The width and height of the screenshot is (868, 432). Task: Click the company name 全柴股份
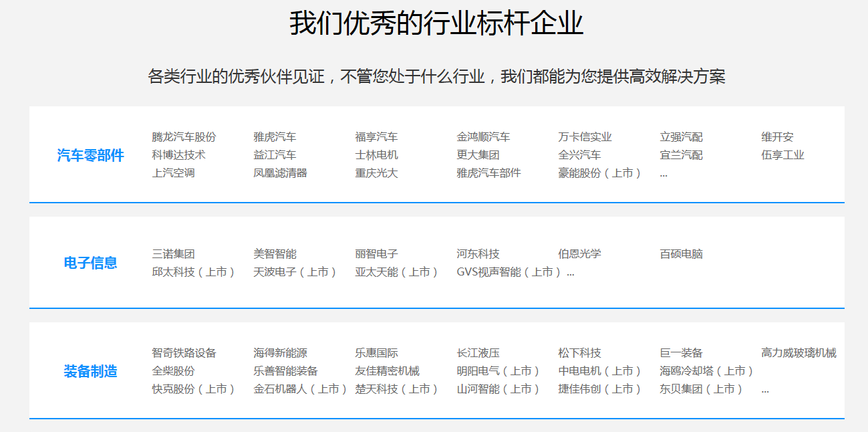174,371
